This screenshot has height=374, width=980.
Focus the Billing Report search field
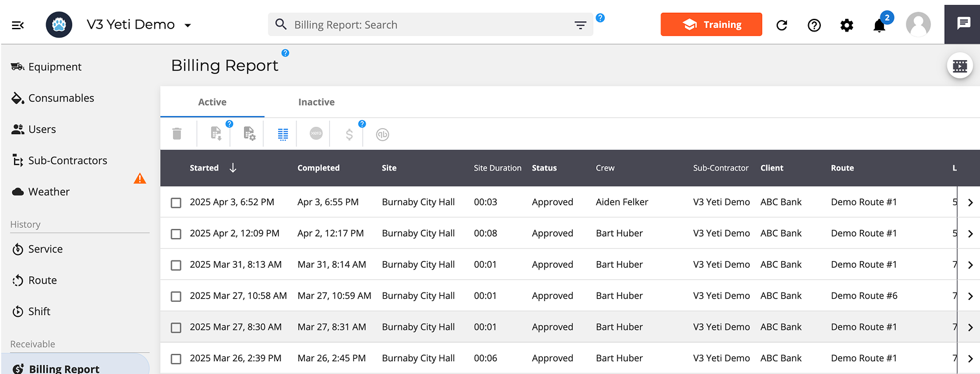[x=425, y=25]
